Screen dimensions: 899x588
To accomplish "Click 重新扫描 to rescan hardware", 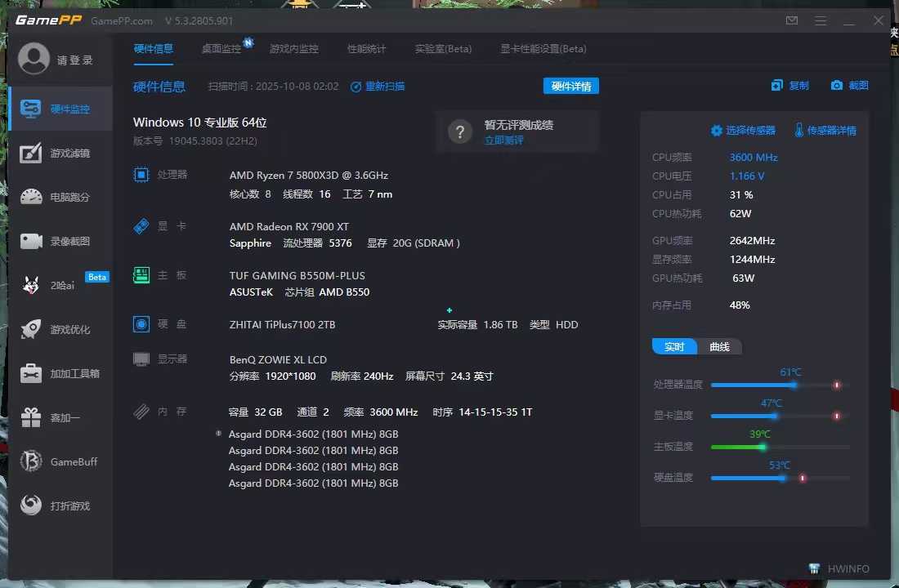I will coord(378,87).
